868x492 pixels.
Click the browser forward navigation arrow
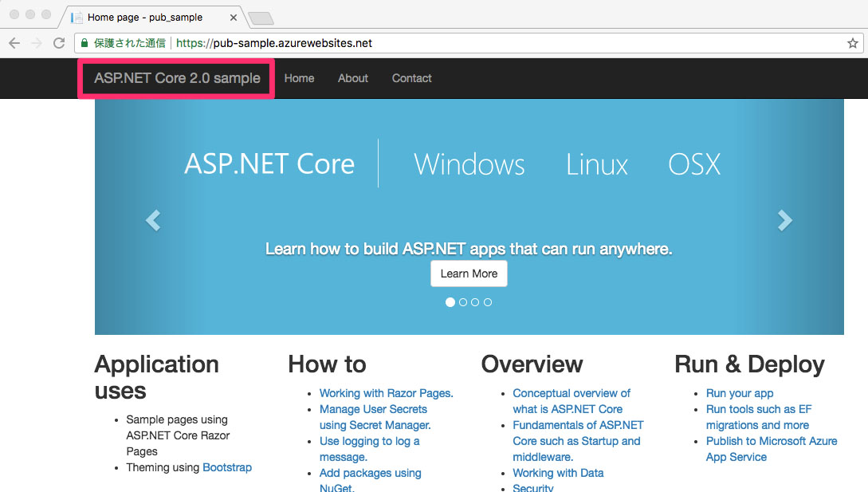coord(37,43)
